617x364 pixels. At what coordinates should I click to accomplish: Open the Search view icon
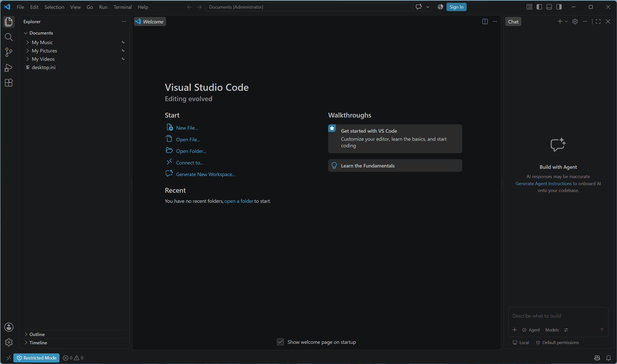point(9,37)
